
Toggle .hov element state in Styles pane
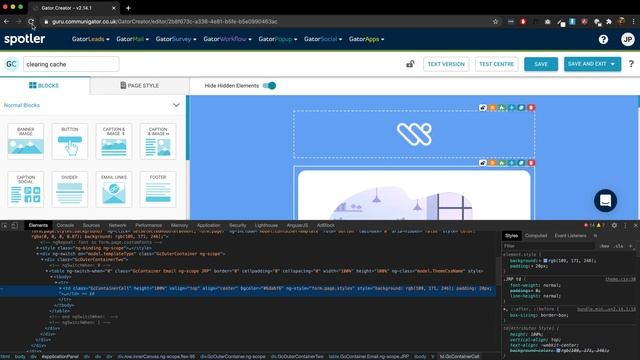click(x=604, y=246)
